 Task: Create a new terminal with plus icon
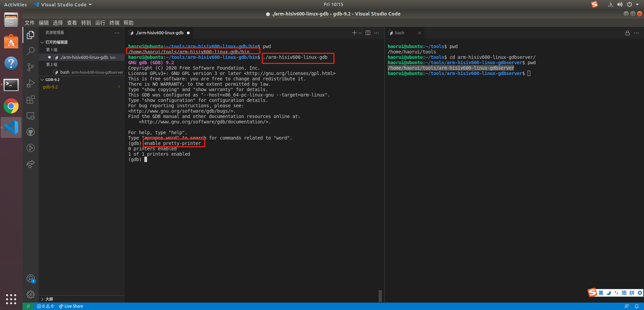(x=354, y=33)
